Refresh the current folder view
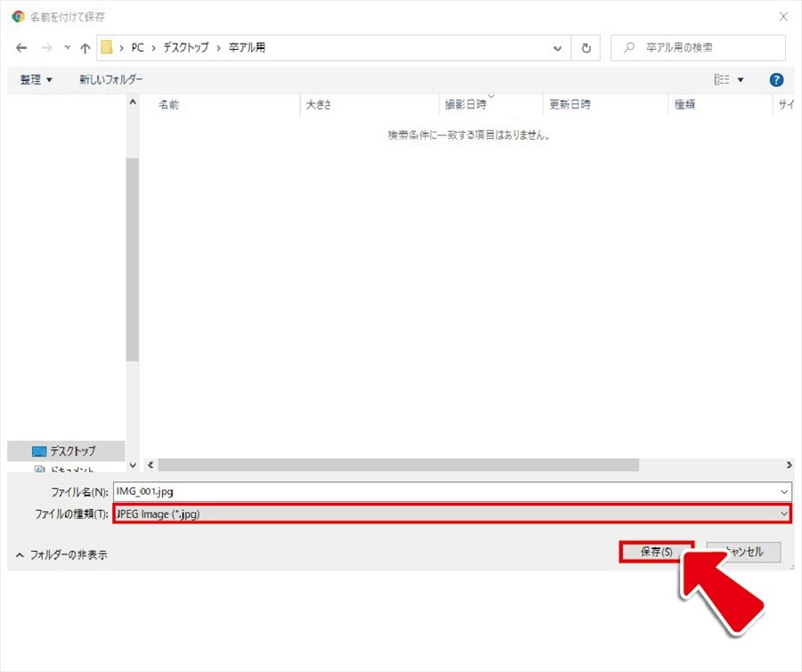 click(586, 48)
